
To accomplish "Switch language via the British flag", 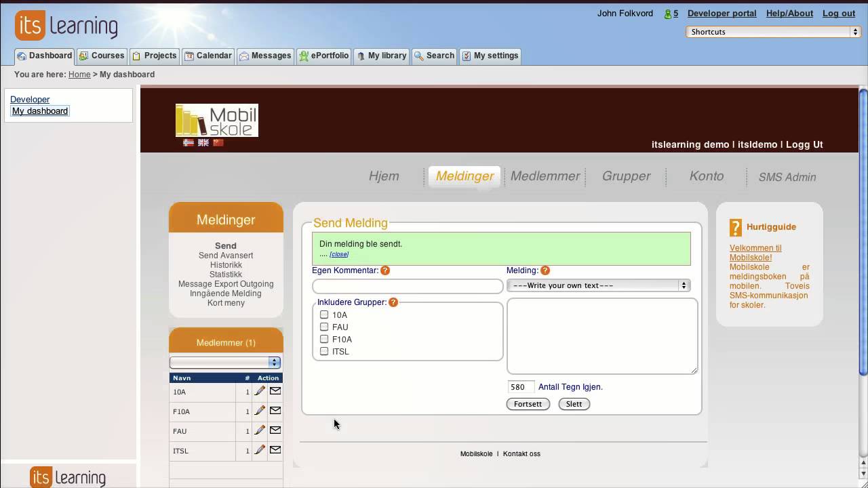I will (x=203, y=143).
